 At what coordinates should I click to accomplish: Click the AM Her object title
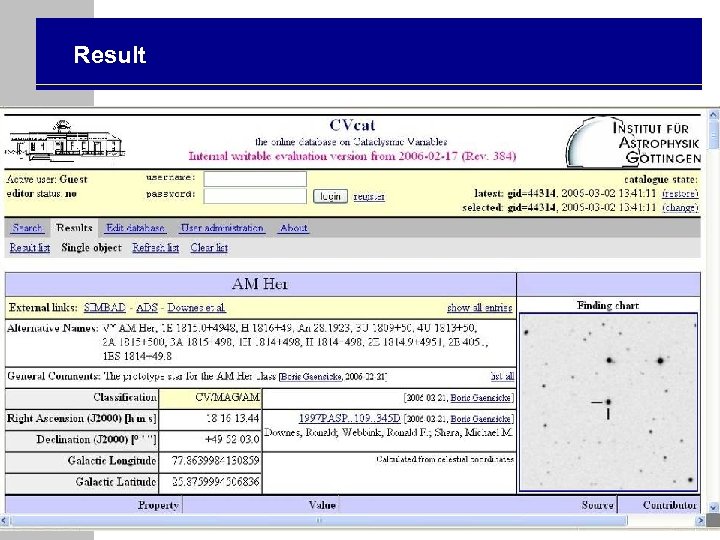coord(260,284)
